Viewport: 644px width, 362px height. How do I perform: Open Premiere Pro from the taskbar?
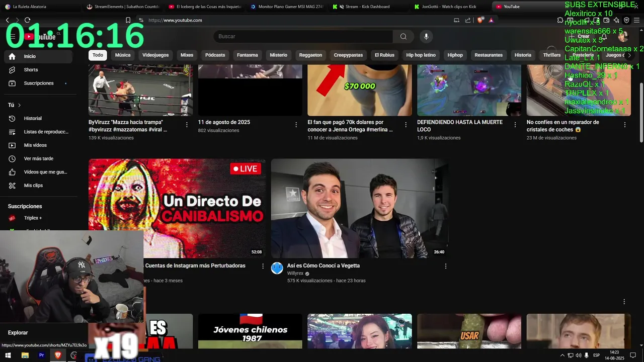[42, 355]
